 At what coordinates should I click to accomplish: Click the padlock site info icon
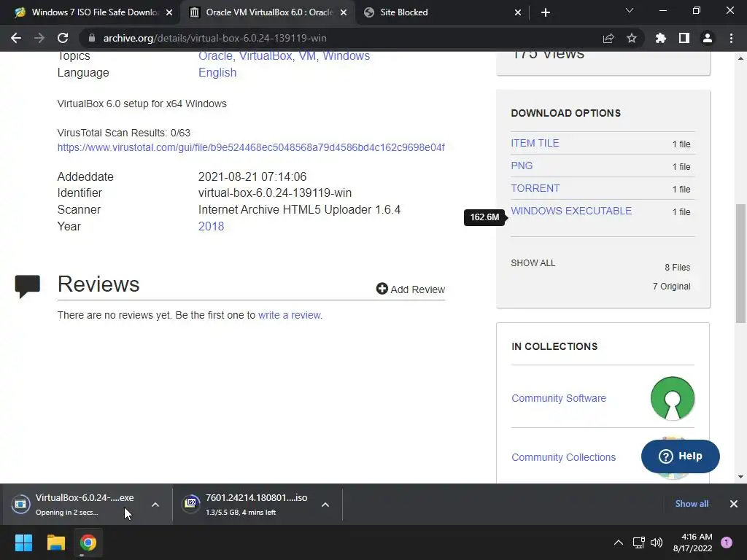[x=92, y=38]
